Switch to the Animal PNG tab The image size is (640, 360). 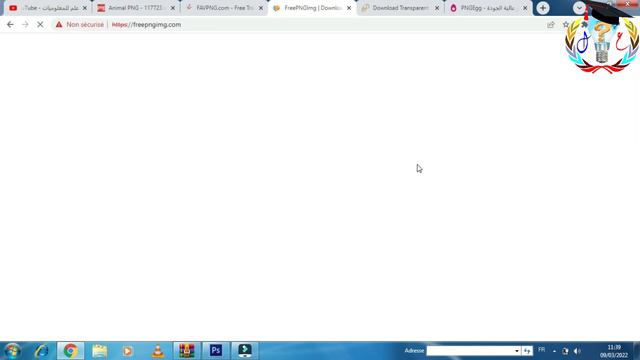point(135,8)
